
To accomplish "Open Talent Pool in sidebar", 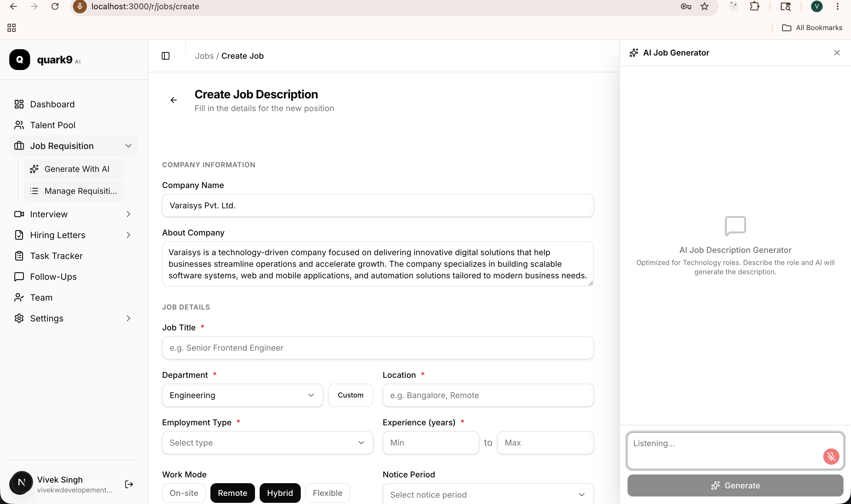I will click(74, 125).
